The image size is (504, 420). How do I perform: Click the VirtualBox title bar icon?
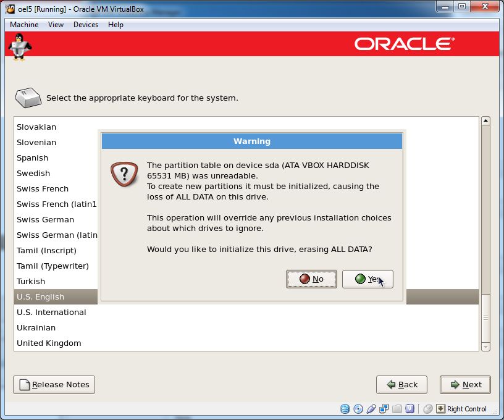pos(10,9)
